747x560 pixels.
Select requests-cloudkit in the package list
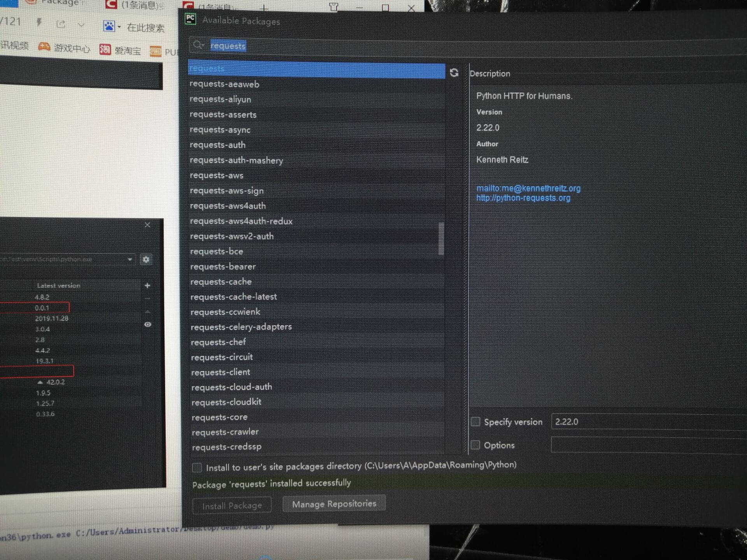click(x=316, y=402)
